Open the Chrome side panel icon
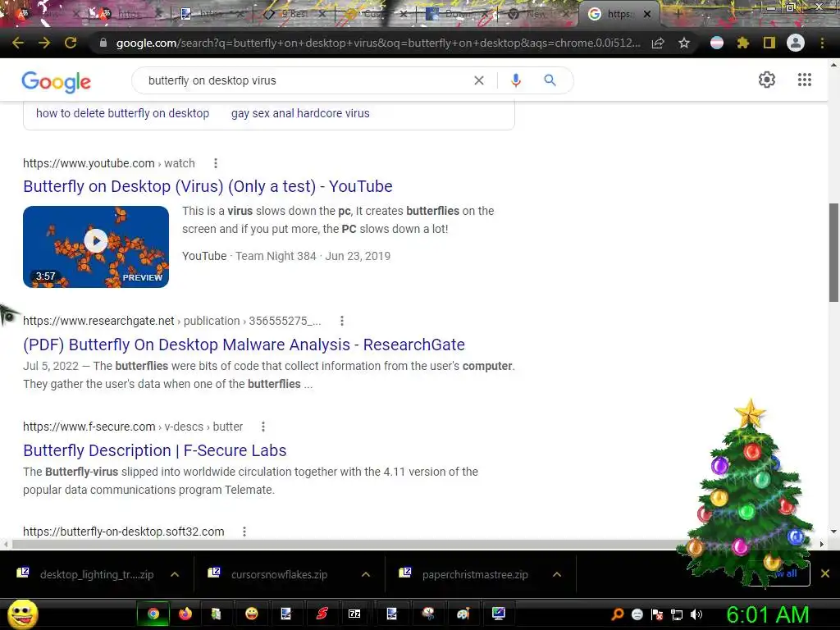Viewport: 840px width, 630px height. pyautogui.click(x=769, y=43)
